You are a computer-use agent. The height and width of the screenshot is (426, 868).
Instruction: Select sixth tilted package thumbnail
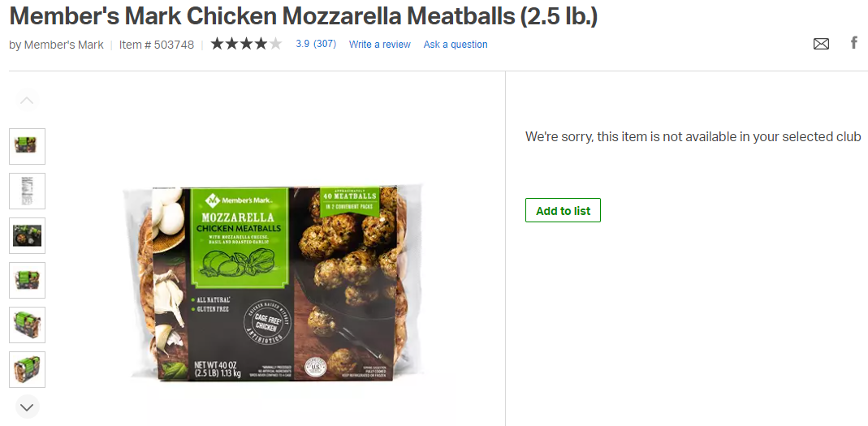[x=27, y=369]
